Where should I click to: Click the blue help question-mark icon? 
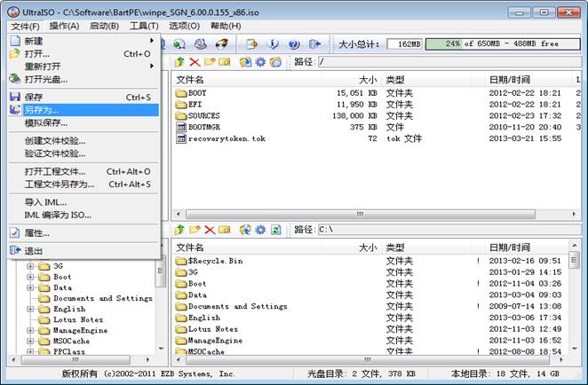point(294,43)
